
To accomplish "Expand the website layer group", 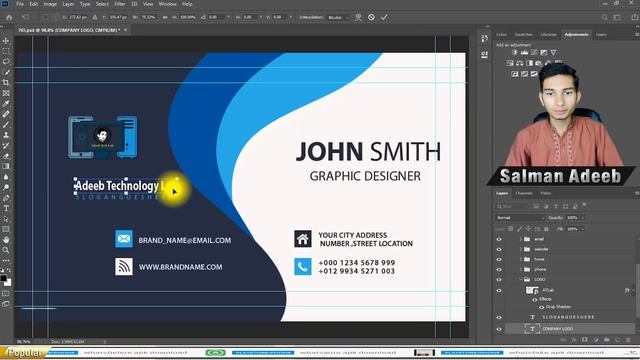I will (x=521, y=249).
